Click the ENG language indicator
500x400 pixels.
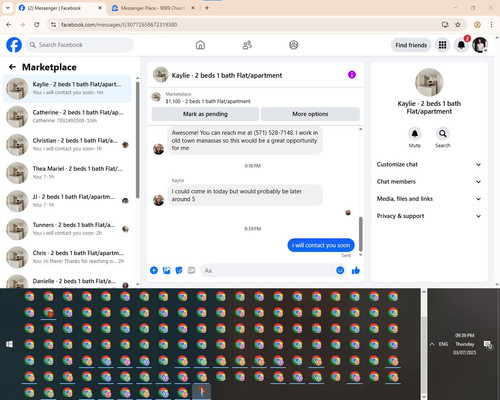tap(443, 344)
